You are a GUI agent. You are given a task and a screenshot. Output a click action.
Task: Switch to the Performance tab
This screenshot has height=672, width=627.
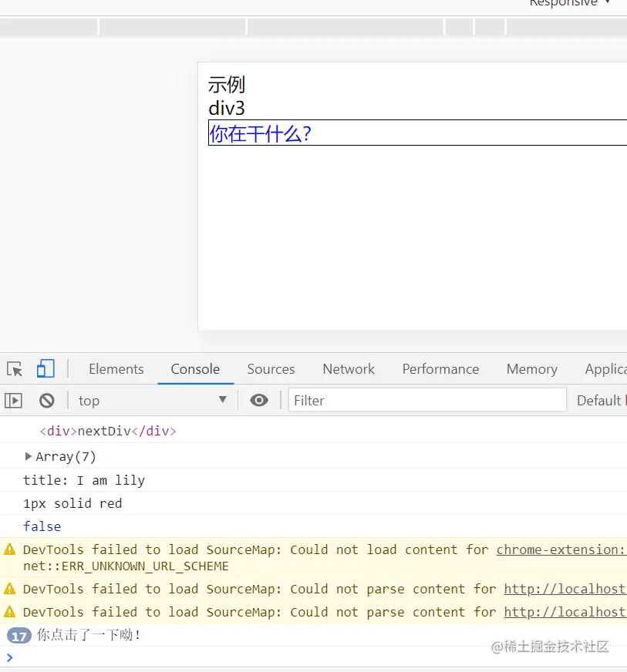click(x=440, y=369)
